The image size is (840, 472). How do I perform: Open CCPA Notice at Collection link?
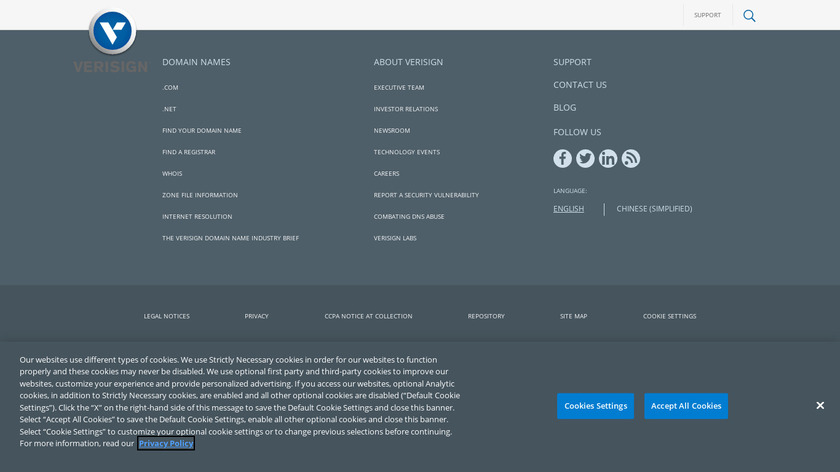tap(368, 316)
